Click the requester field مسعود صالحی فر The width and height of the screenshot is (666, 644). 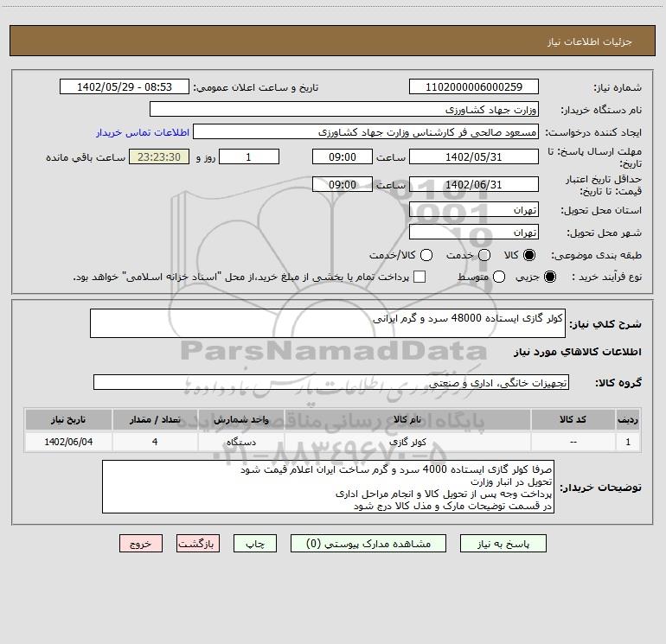[366, 131]
